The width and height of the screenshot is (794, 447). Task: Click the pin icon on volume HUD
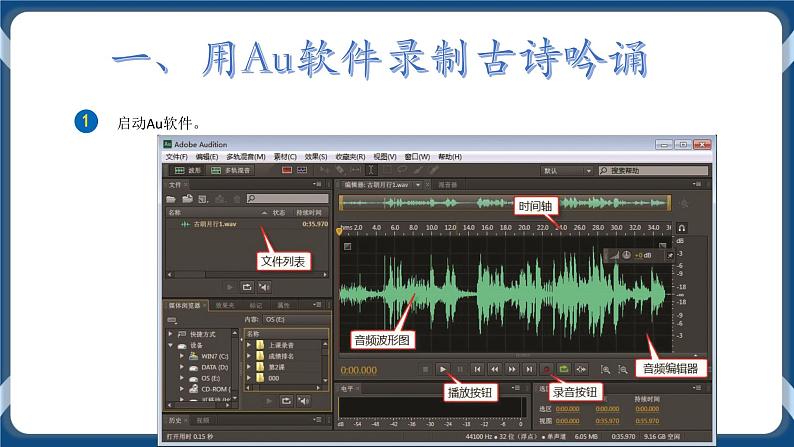click(x=670, y=256)
